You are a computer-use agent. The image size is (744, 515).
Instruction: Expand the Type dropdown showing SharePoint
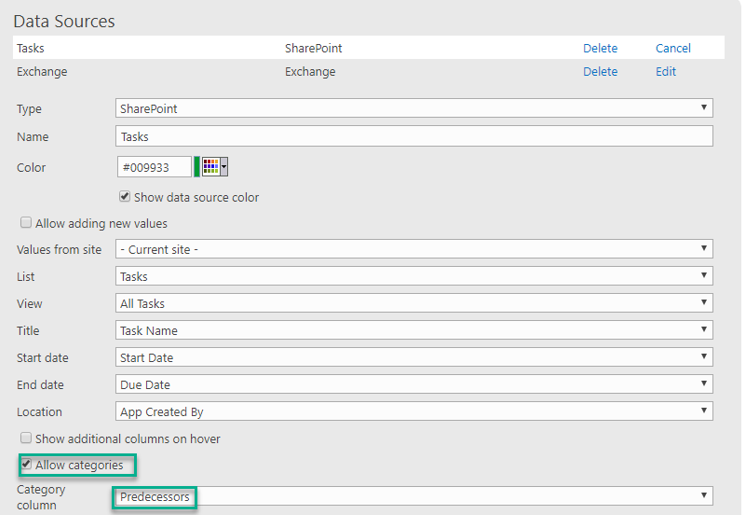pos(414,108)
